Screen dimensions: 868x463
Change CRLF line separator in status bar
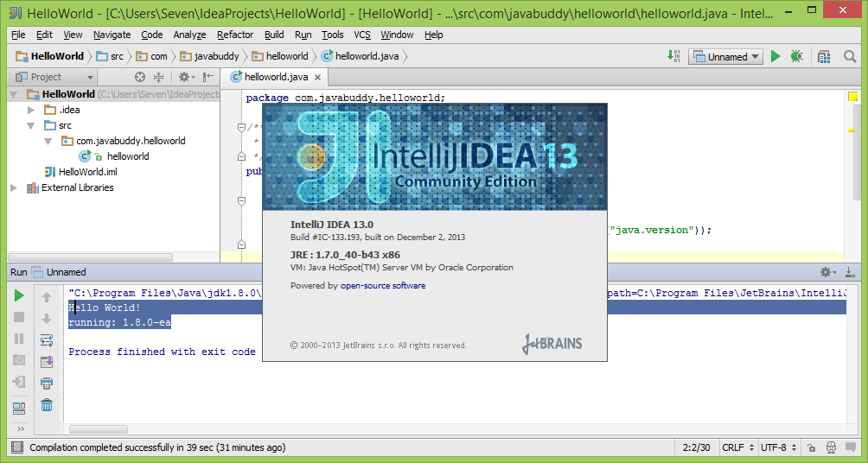pyautogui.click(x=738, y=447)
